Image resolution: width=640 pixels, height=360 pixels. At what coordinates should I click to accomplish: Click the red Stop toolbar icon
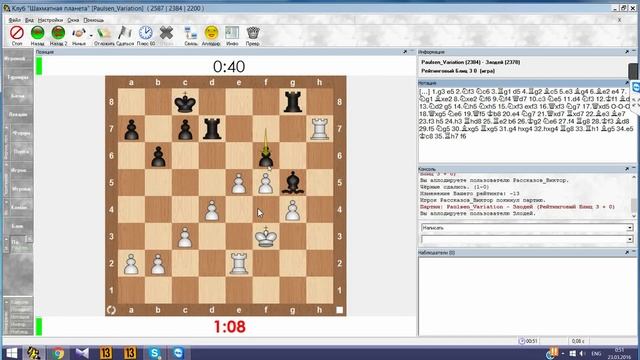17,33
